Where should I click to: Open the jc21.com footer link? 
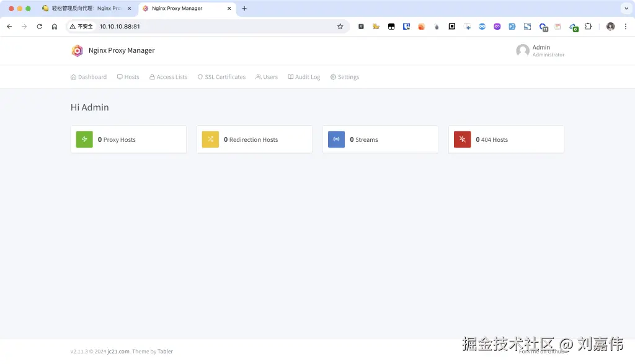click(118, 352)
